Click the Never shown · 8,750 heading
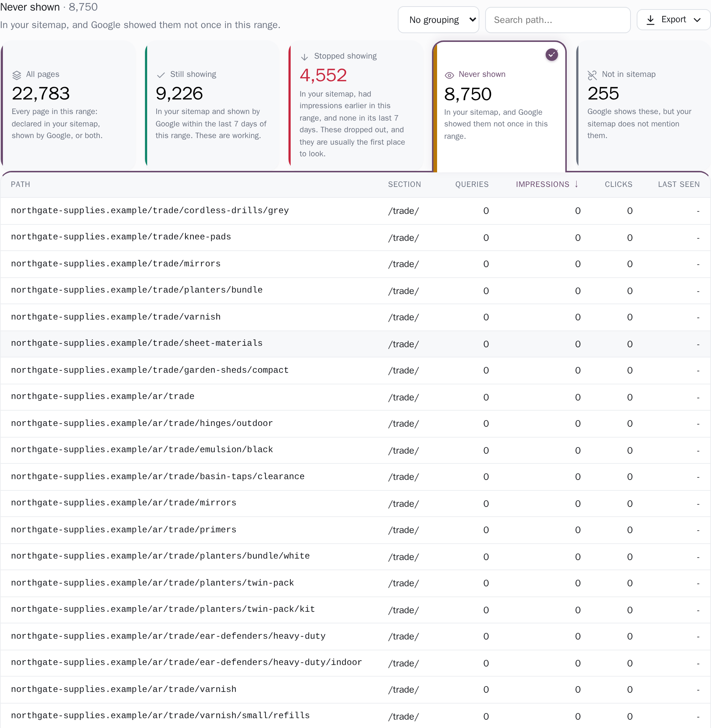711x728 pixels. [49, 7]
